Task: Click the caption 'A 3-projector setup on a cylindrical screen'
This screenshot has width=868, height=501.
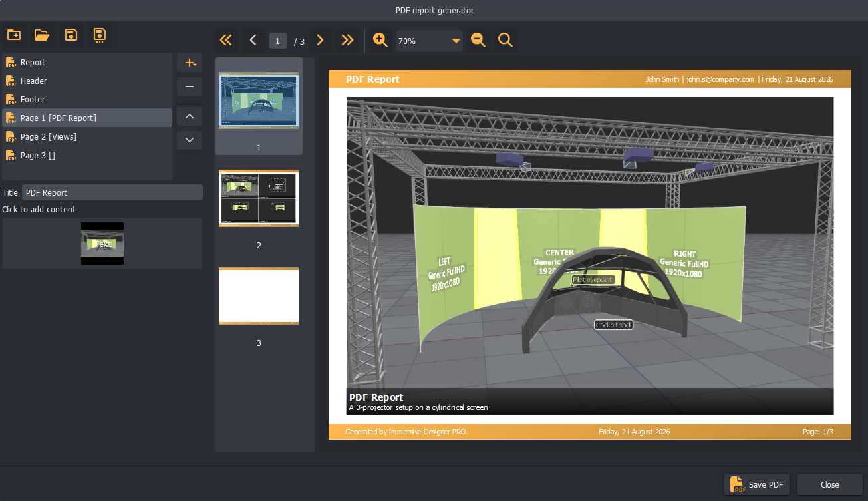Action: pyautogui.click(x=418, y=407)
